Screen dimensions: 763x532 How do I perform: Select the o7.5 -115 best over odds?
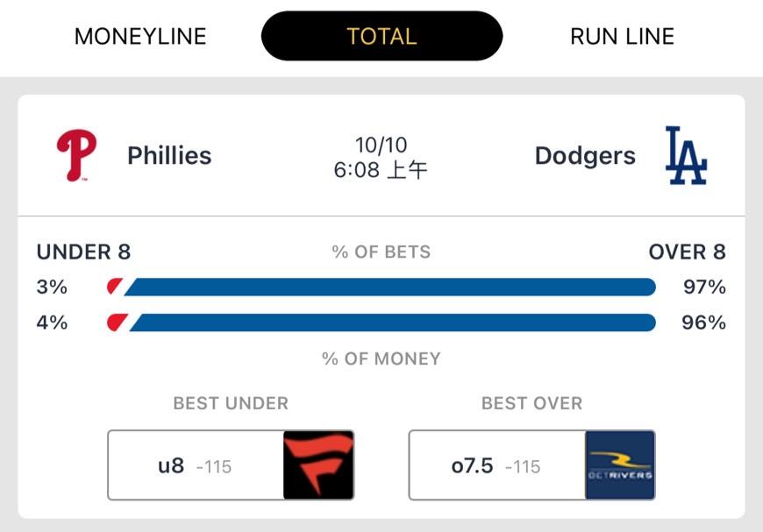(496, 465)
